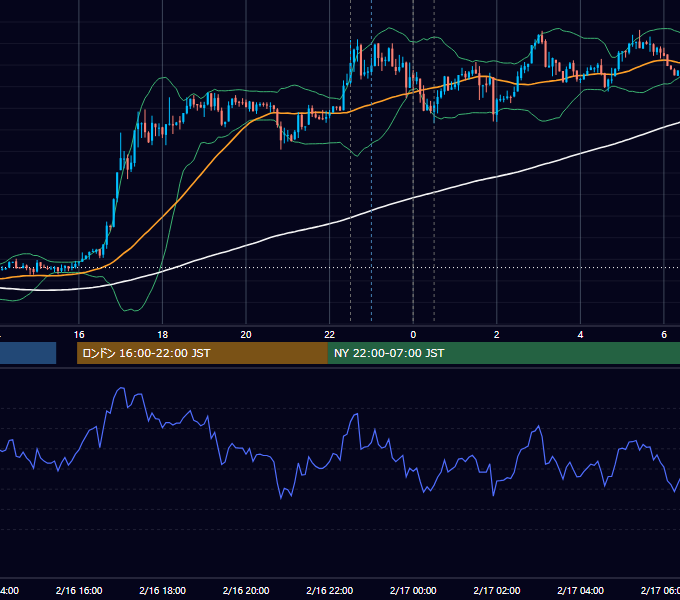This screenshot has width=680, height=600.
Task: Click the hour label 22 on upper axis
Action: point(330,335)
